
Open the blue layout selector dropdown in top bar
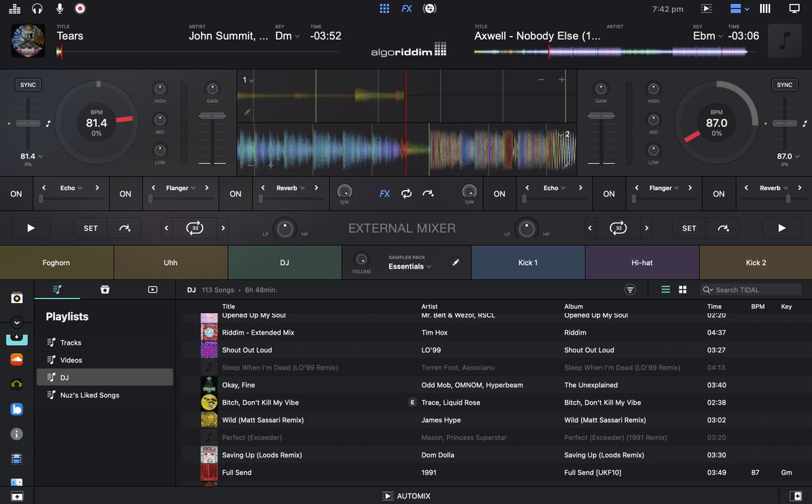(740, 9)
